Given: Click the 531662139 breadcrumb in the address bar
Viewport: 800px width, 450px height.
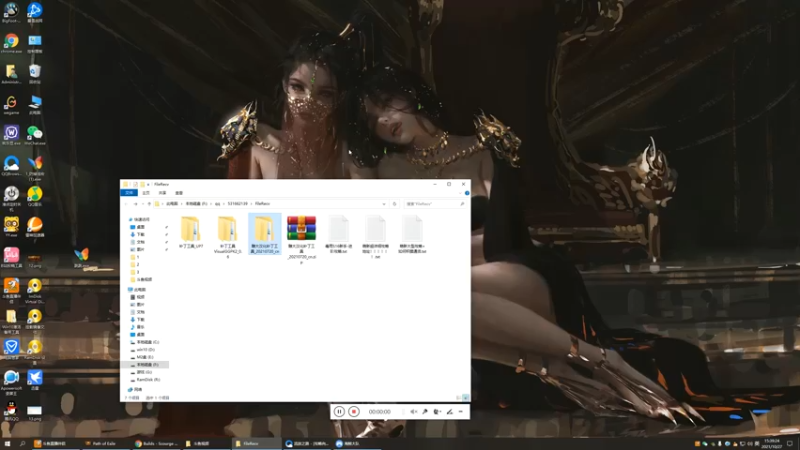Looking at the screenshot, I should point(237,204).
